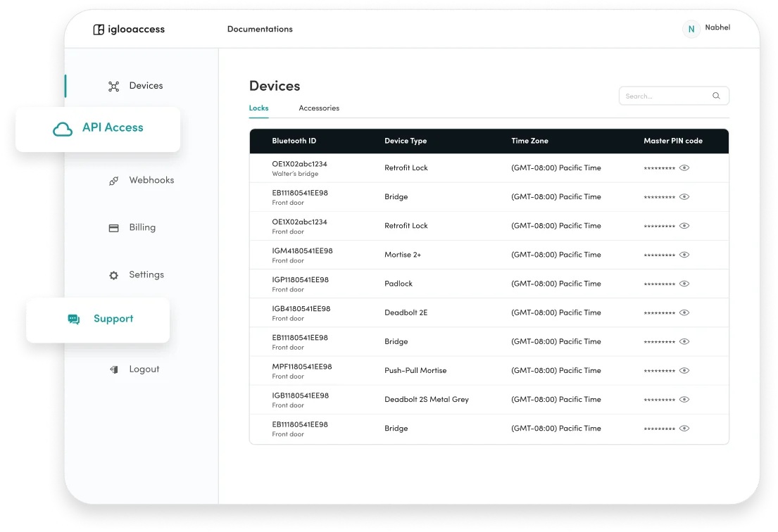Open the Documentations page
The height and width of the screenshot is (532, 778).
(x=260, y=29)
